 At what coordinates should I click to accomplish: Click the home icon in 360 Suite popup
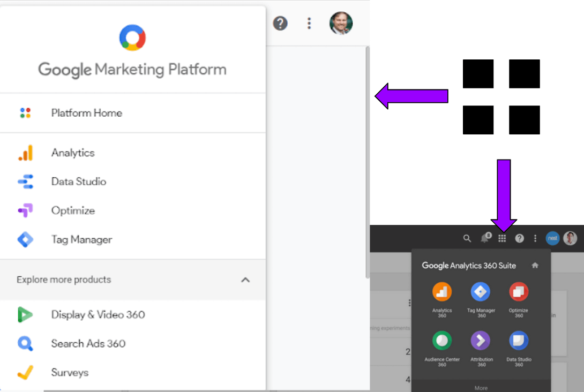[x=535, y=265]
